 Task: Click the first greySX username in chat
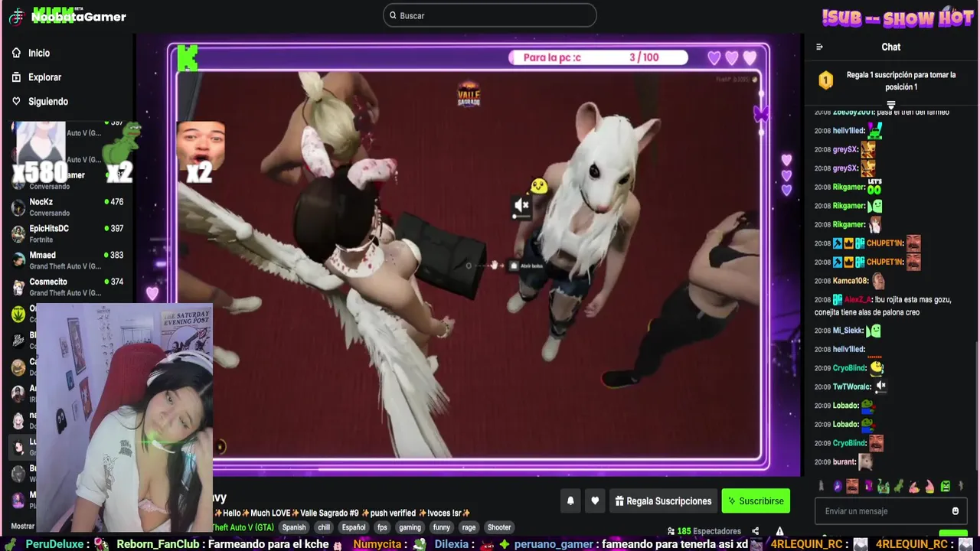point(845,150)
